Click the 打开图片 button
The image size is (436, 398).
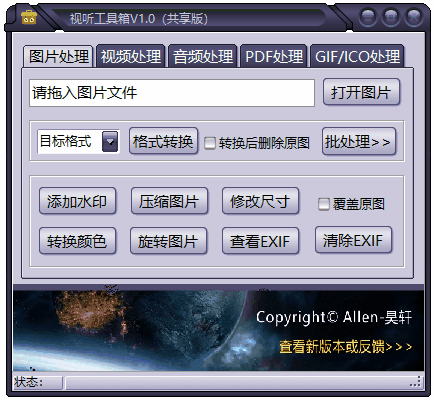point(361,92)
